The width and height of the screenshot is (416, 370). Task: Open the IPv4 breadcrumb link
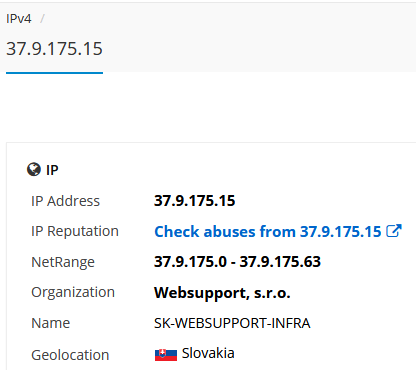coord(19,19)
